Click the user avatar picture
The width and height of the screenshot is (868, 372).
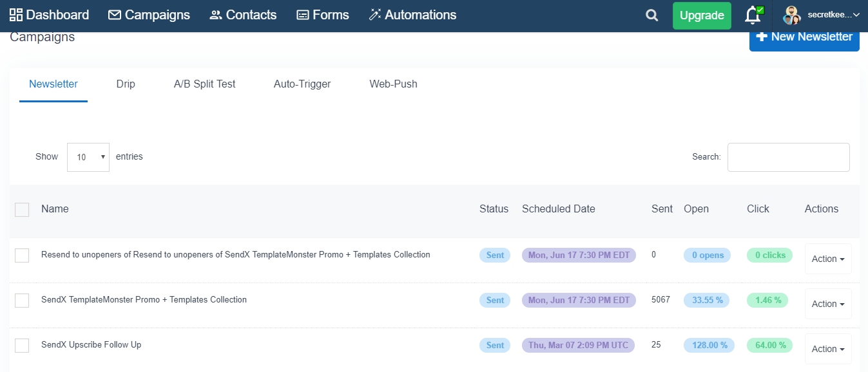pyautogui.click(x=791, y=15)
